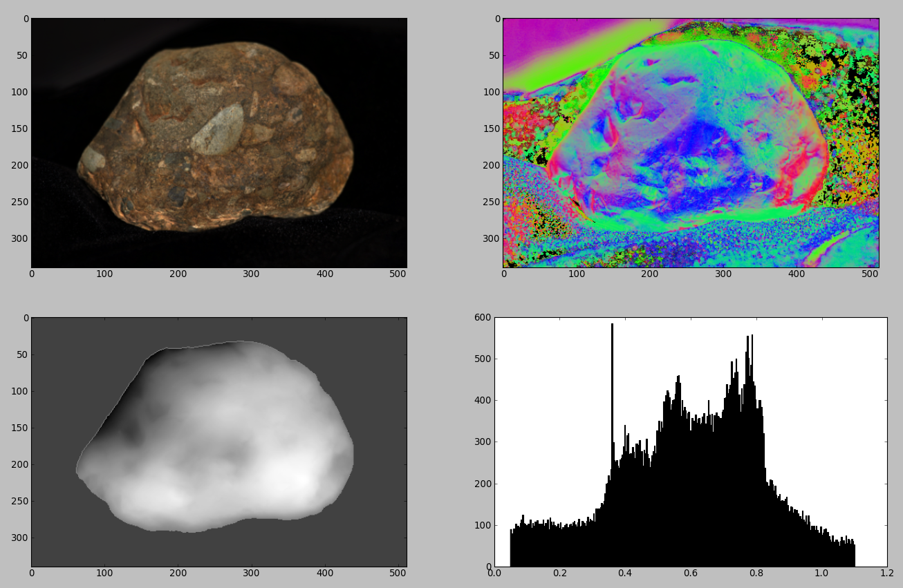
Task: Click "200" on the normal map's x-axis
Action: point(650,274)
